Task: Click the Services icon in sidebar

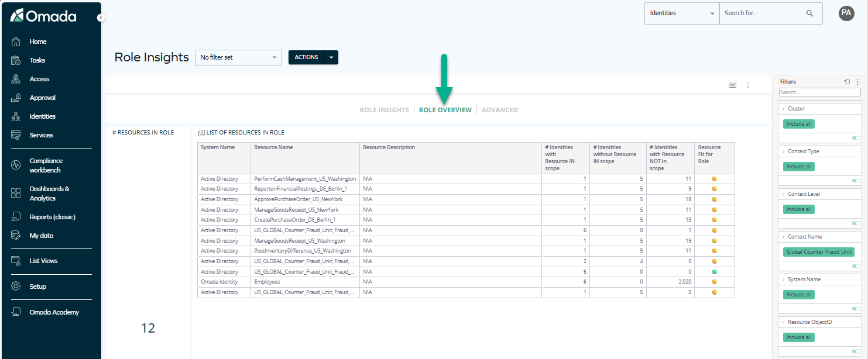Action: coord(16,135)
